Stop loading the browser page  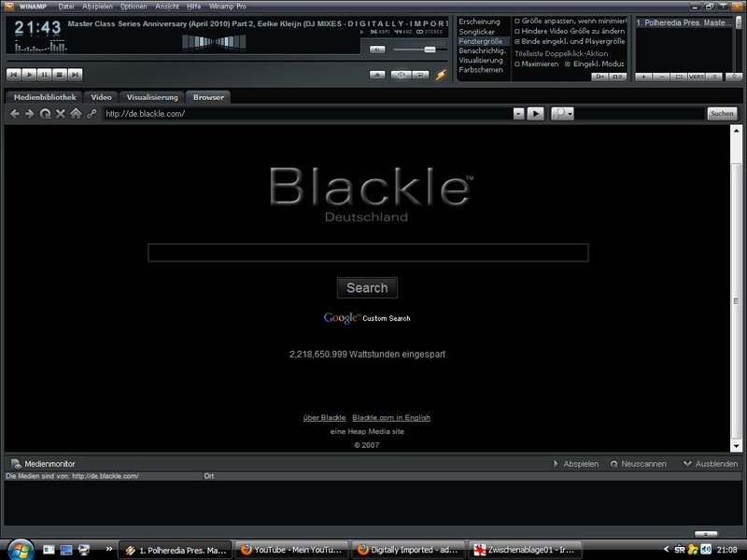pyautogui.click(x=61, y=114)
